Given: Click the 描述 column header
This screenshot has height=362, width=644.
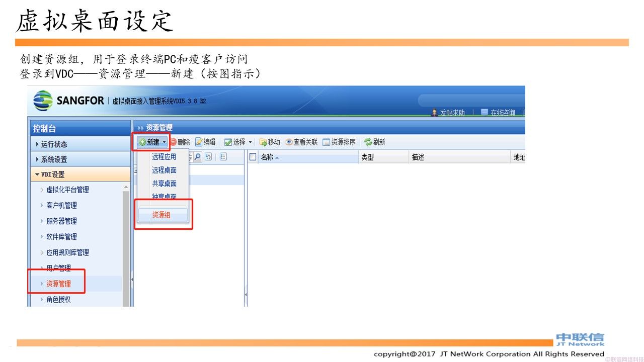Looking at the screenshot, I should tap(460, 157).
